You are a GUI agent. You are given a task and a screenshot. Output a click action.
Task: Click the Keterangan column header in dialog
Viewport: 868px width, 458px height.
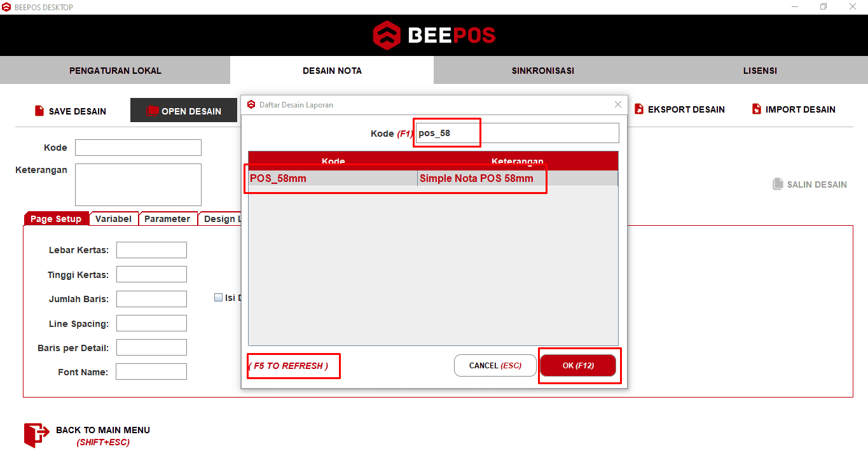[518, 161]
